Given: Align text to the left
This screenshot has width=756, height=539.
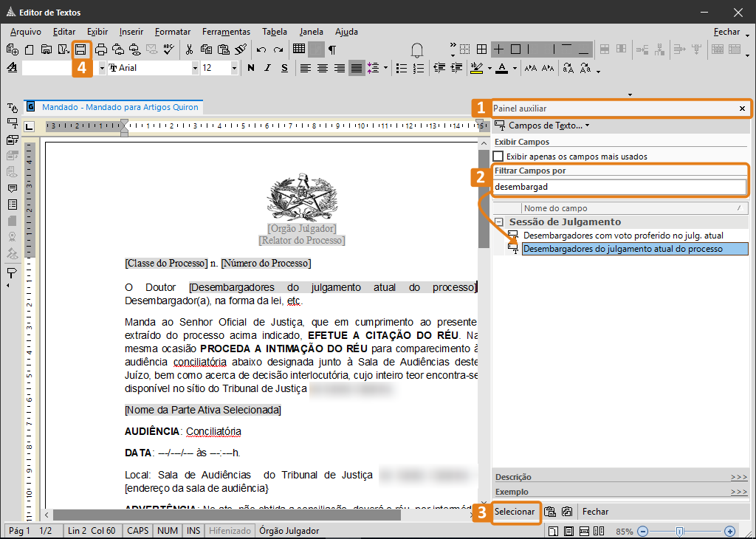Looking at the screenshot, I should point(305,69).
